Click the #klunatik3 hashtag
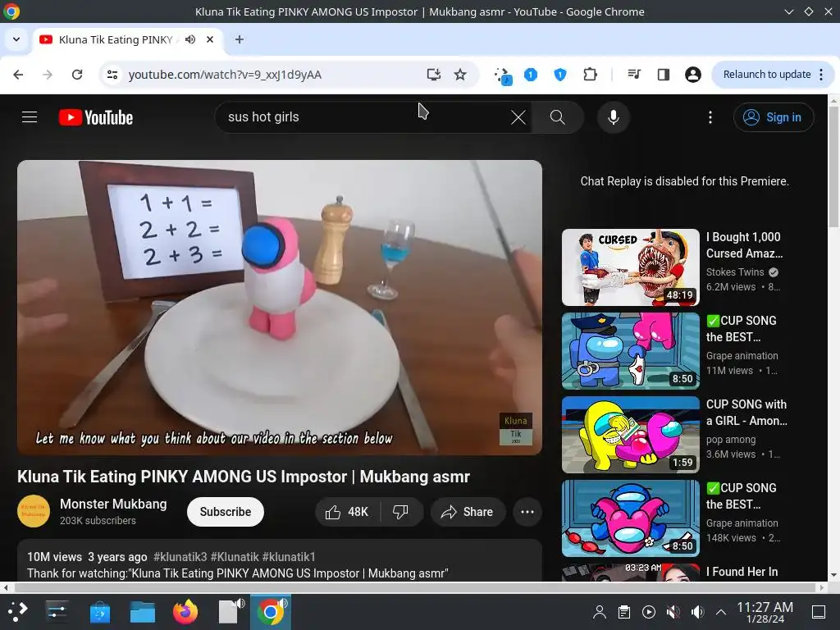The image size is (840, 630). 180,557
